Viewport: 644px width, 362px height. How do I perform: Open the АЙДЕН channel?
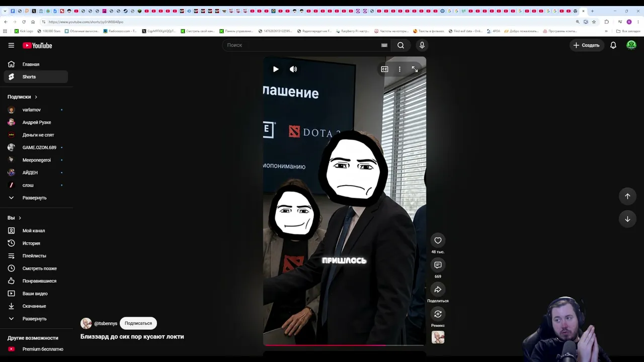tap(36, 172)
